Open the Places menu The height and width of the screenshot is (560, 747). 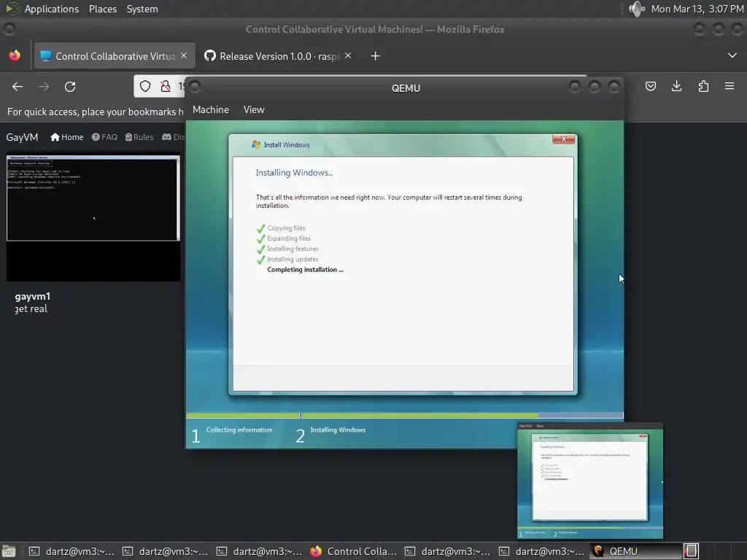coord(102,9)
